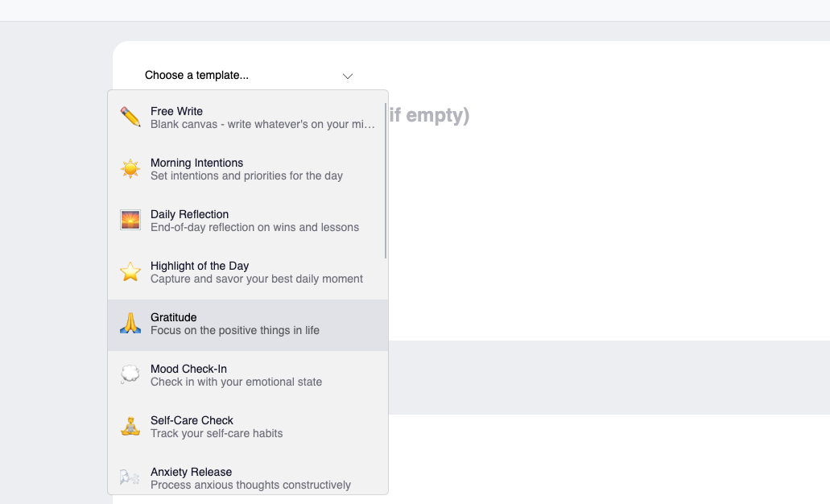This screenshot has height=504, width=830.
Task: Click the icon next to Anxiety Release
Action: tap(130, 477)
